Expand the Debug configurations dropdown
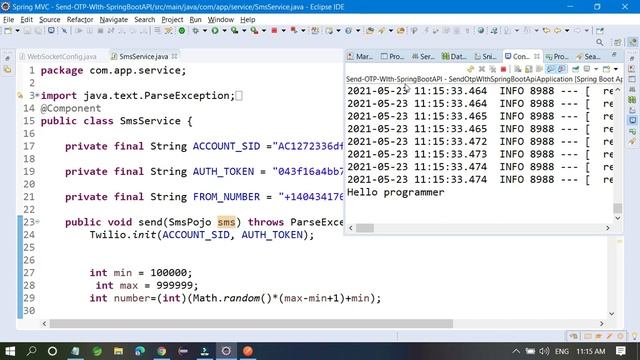Viewport: 640px width, 360px height. pyautogui.click(x=205, y=31)
